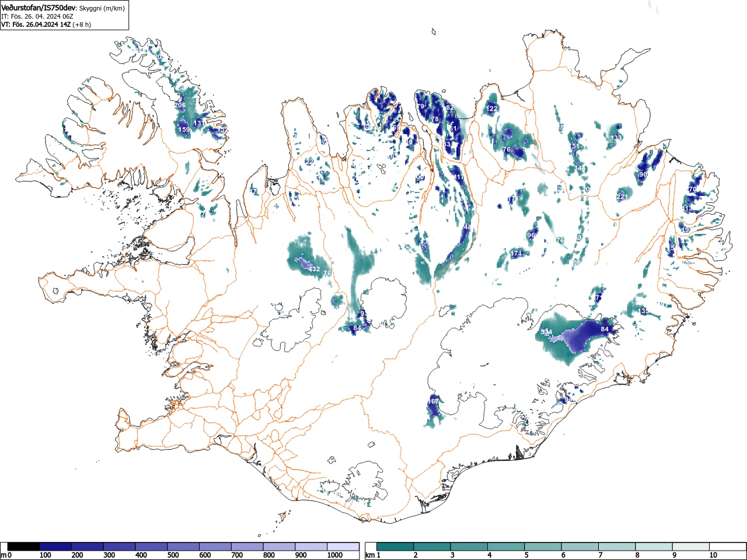
Task: Click the 78 visibility value on map
Action: tap(435, 120)
